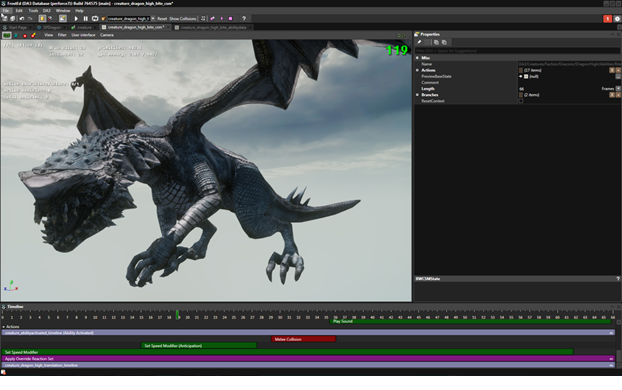Click the teal viewport icon

(16, 35)
